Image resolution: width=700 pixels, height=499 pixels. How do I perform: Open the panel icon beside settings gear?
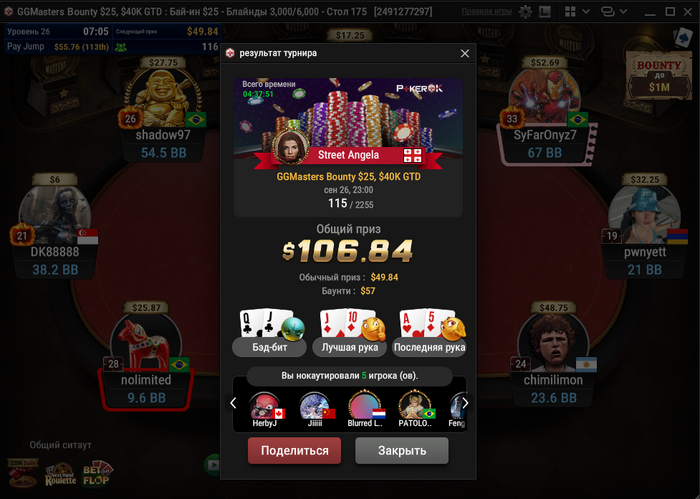pos(545,12)
